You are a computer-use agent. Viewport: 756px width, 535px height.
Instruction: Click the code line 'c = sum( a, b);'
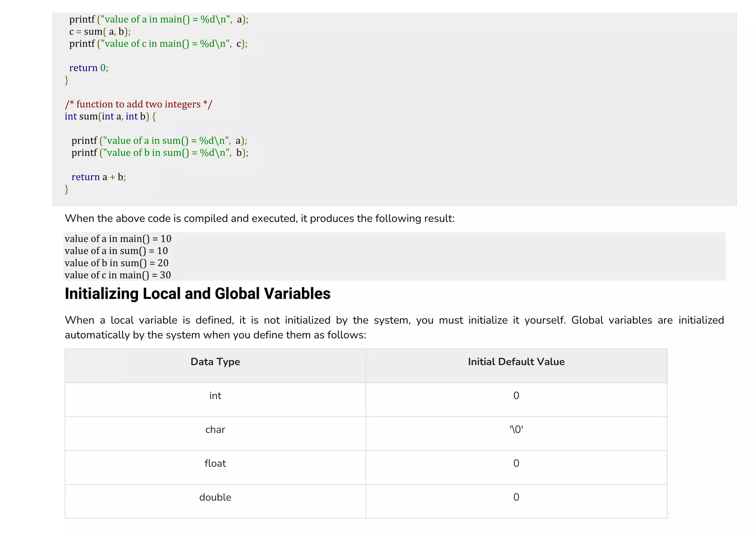(x=100, y=32)
